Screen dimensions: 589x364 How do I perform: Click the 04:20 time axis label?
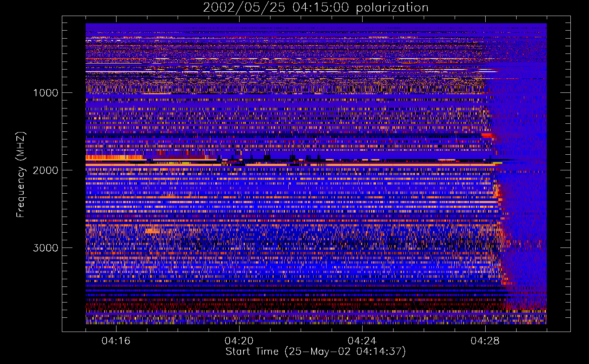pos(239,341)
